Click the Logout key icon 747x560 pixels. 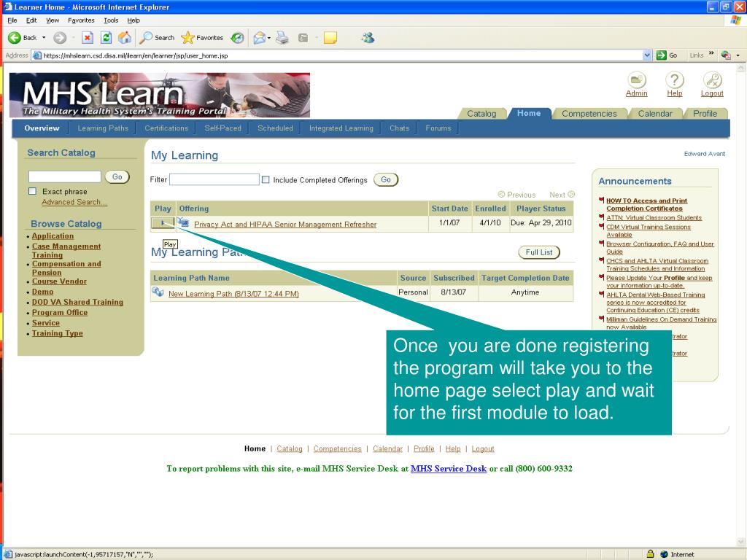coord(712,80)
